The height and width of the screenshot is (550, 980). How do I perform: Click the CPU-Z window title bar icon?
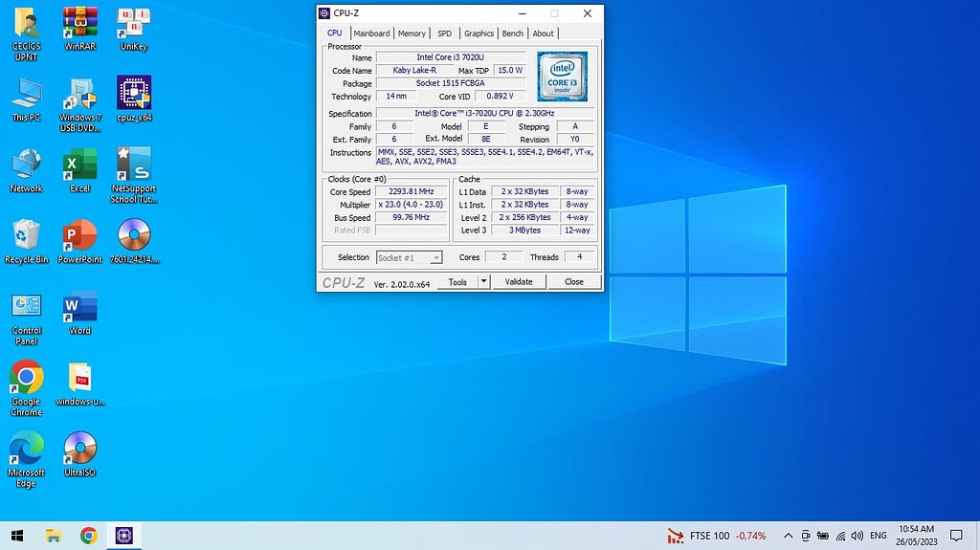tap(324, 13)
